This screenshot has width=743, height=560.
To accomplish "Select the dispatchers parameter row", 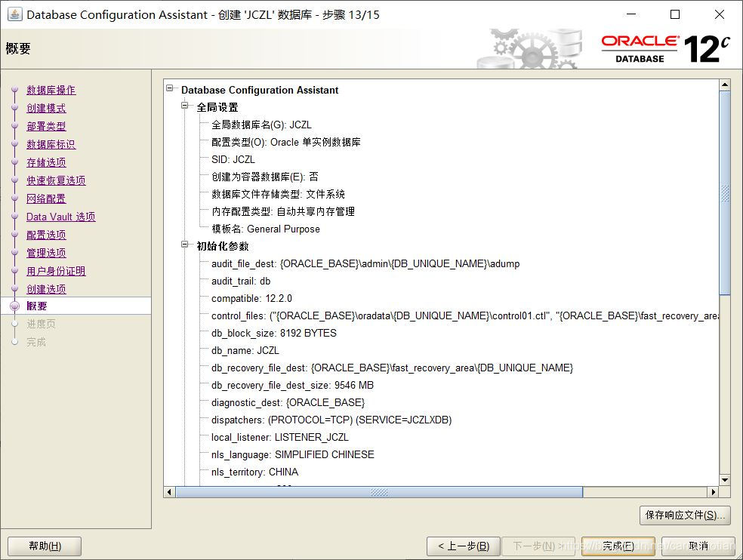I will point(331,420).
